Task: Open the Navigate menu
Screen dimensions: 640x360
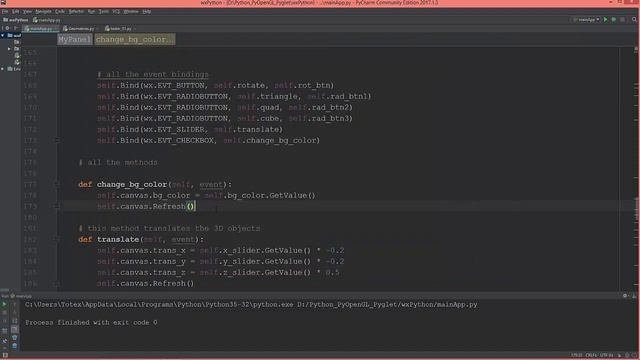Action: click(x=43, y=11)
